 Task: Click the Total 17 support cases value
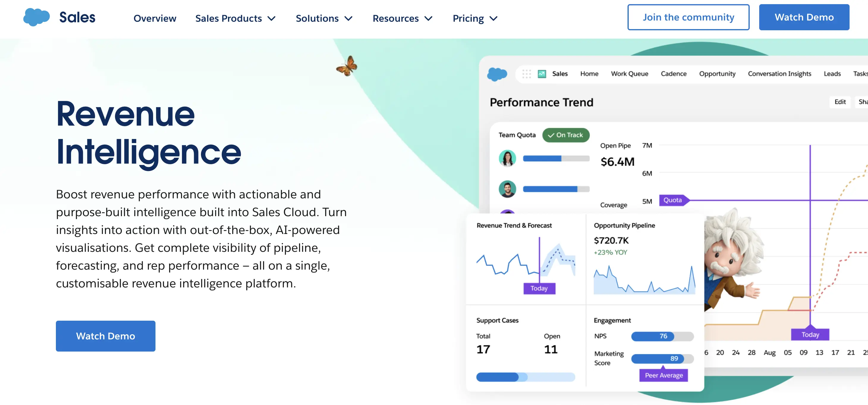click(483, 349)
